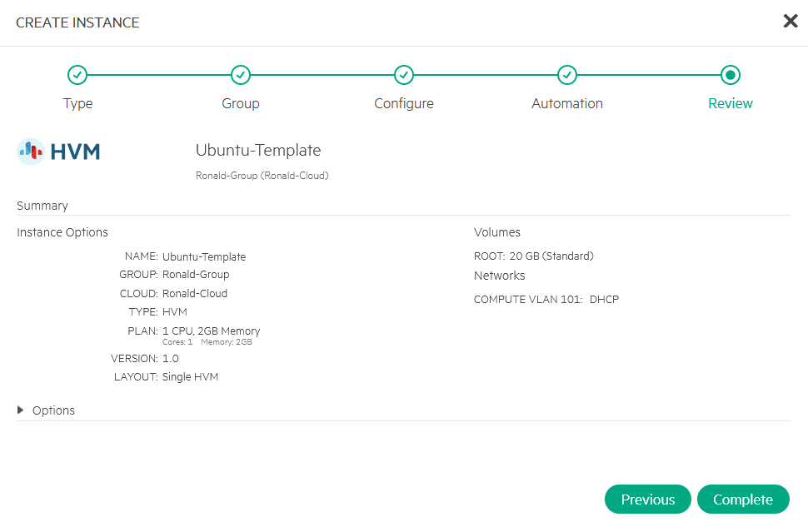
Task: Select the Review step label
Action: pos(731,104)
